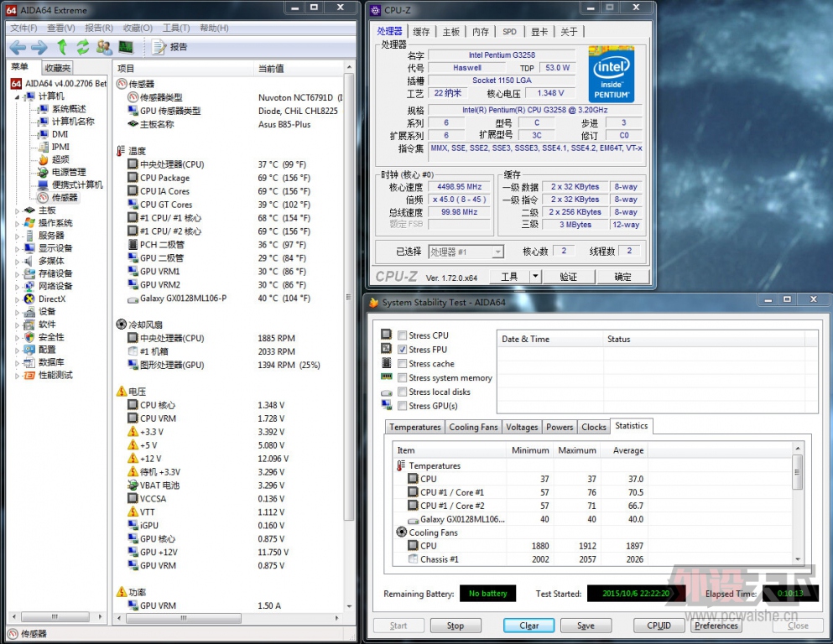Screen dimensions: 833x644
Task: Open the 处理器 #1 selection dropdown
Action: (466, 252)
